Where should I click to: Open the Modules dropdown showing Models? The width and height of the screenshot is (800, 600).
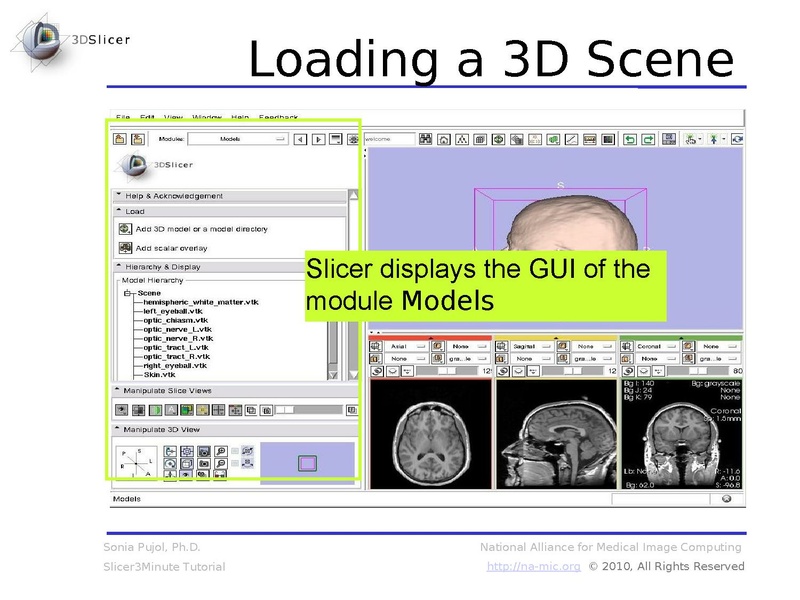(x=238, y=138)
